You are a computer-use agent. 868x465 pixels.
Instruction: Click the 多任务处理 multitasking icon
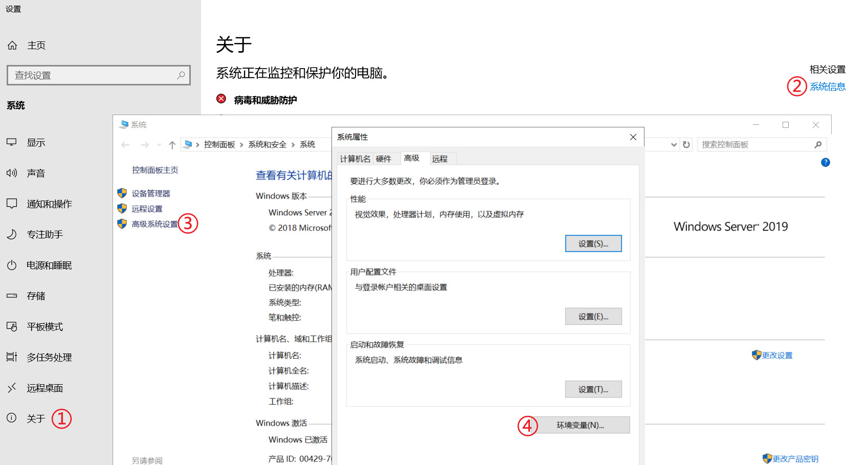click(x=12, y=357)
